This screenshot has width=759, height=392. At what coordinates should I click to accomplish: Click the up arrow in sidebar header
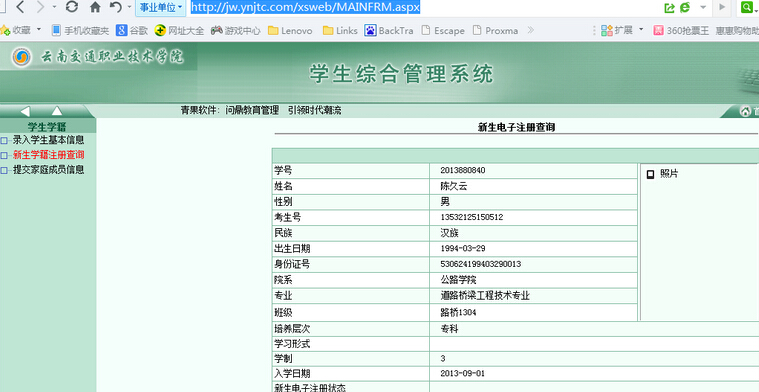57,111
